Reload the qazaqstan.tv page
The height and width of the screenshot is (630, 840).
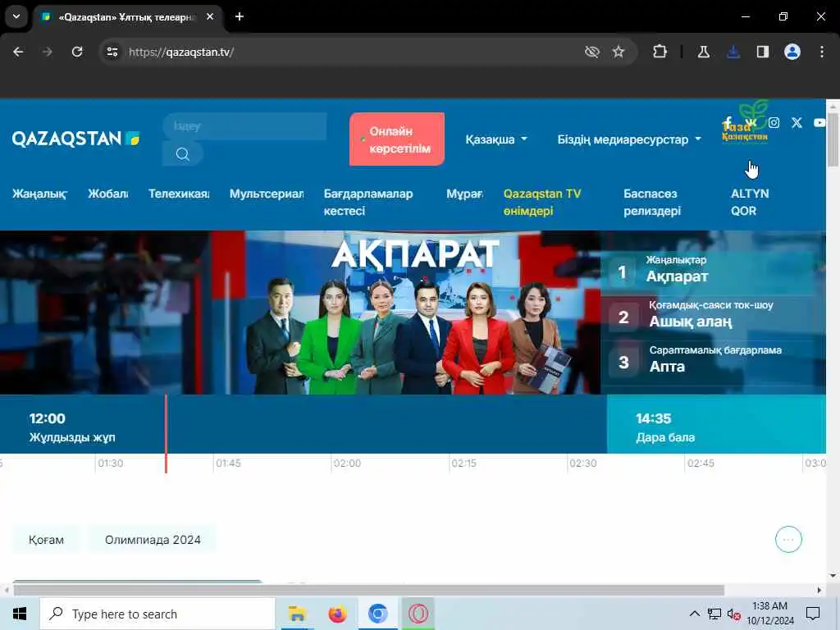click(x=77, y=52)
